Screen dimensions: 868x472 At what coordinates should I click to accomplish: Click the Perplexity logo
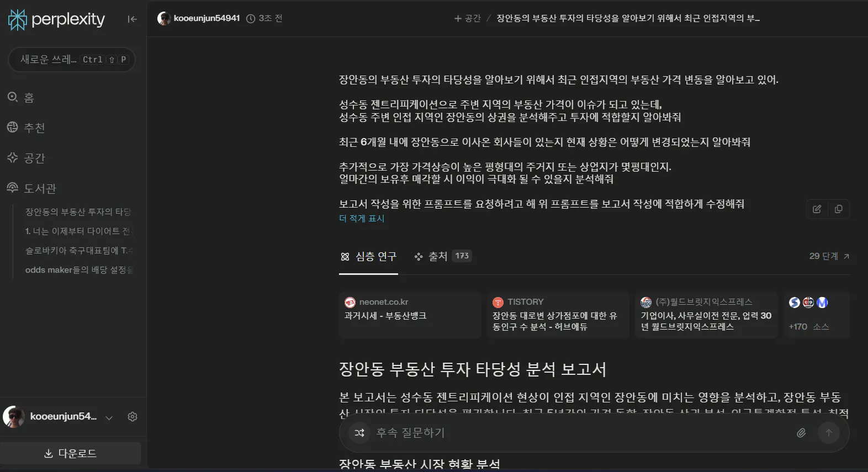(56, 19)
